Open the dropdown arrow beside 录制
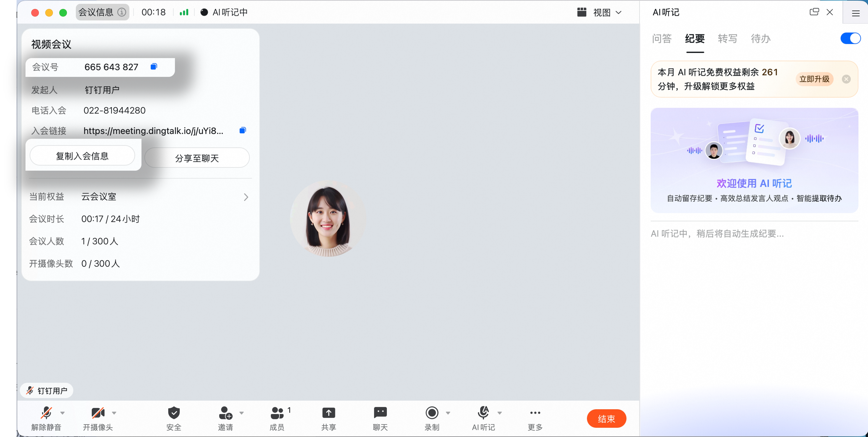 tap(448, 413)
